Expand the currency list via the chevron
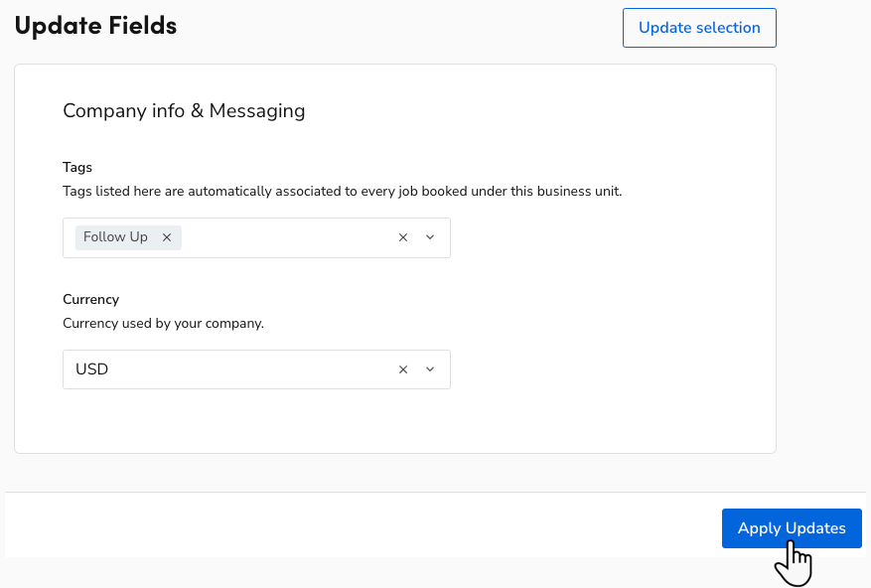Viewport: 871px width, 588px height. (429, 368)
